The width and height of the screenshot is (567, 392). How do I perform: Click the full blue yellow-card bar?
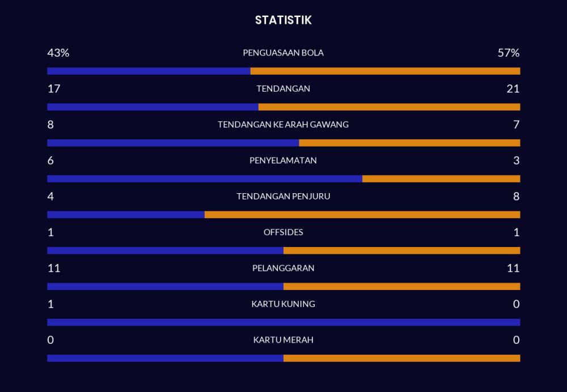284,322
